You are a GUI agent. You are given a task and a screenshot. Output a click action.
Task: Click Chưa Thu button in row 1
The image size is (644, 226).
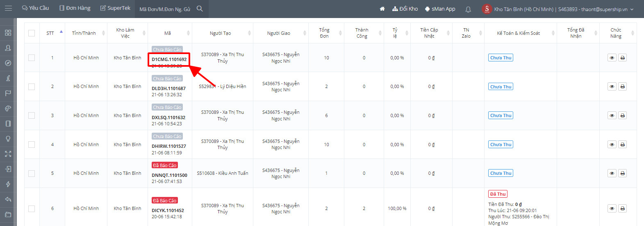pyautogui.click(x=501, y=58)
